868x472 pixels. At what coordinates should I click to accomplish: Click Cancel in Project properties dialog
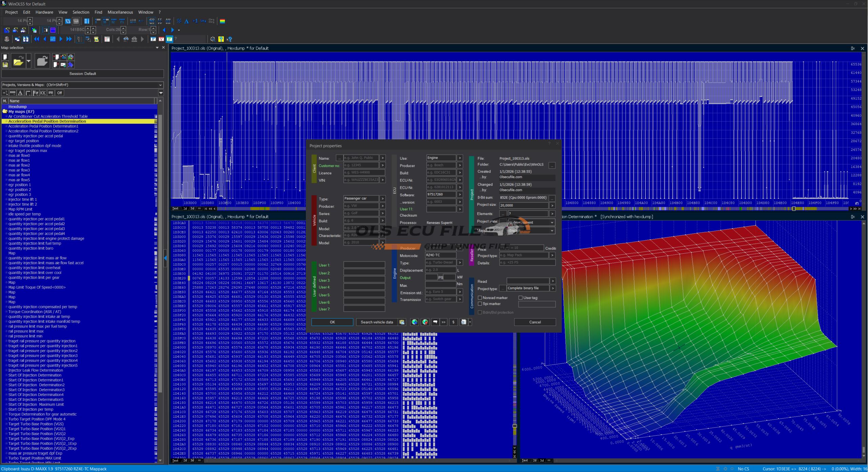tap(535, 322)
